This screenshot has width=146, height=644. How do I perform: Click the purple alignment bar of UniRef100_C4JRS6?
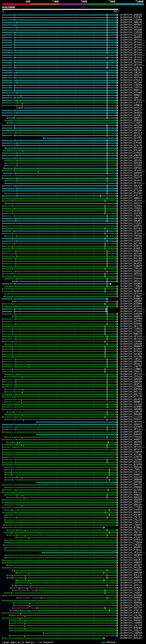(25, 590)
